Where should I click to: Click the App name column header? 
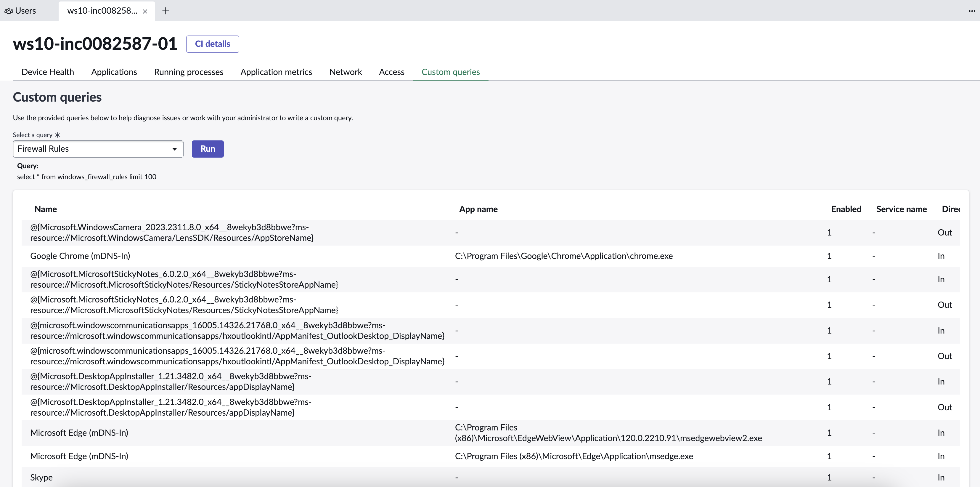(x=478, y=209)
